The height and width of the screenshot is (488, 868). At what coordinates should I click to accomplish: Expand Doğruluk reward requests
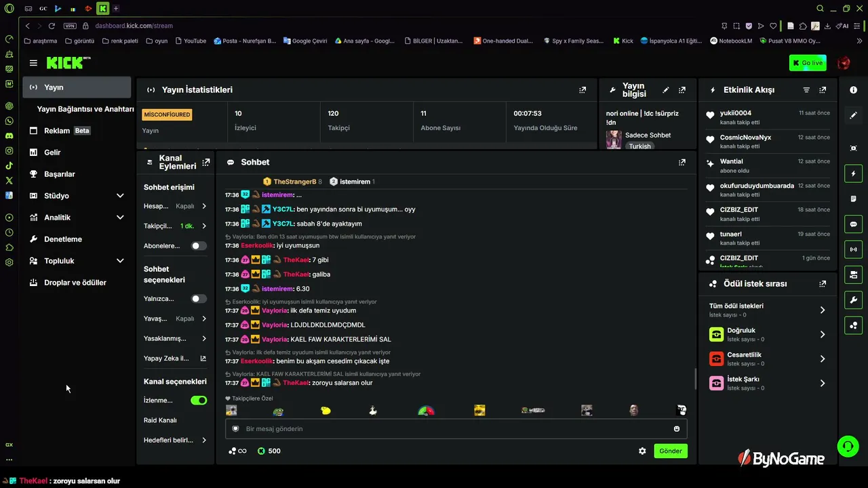[x=768, y=334]
